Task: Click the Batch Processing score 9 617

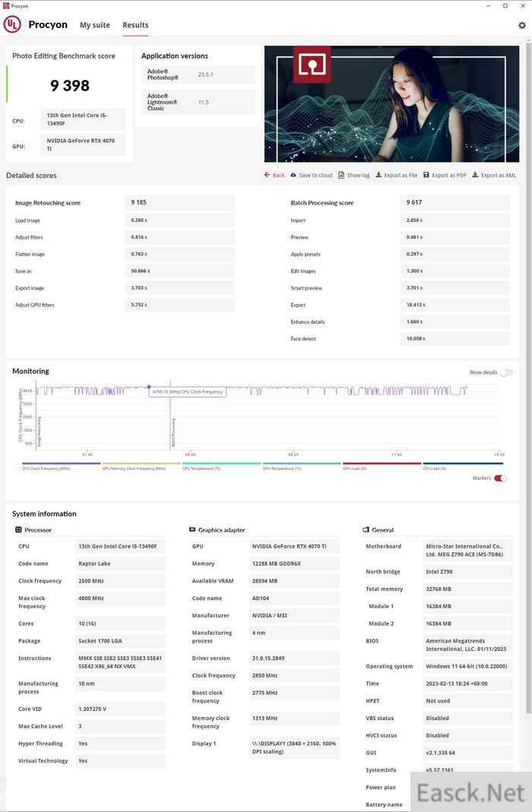Action: (x=455, y=202)
